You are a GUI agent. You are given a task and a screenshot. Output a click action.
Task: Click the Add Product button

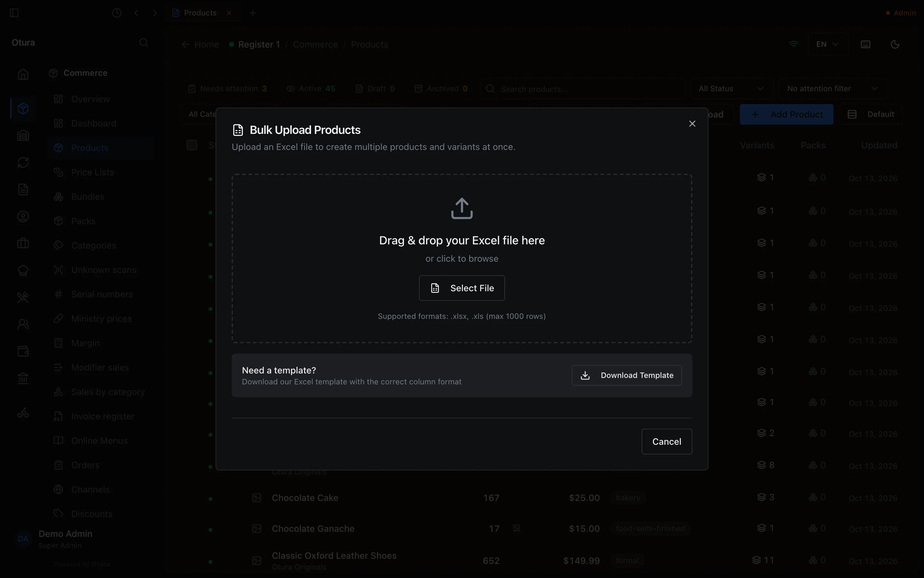point(786,114)
